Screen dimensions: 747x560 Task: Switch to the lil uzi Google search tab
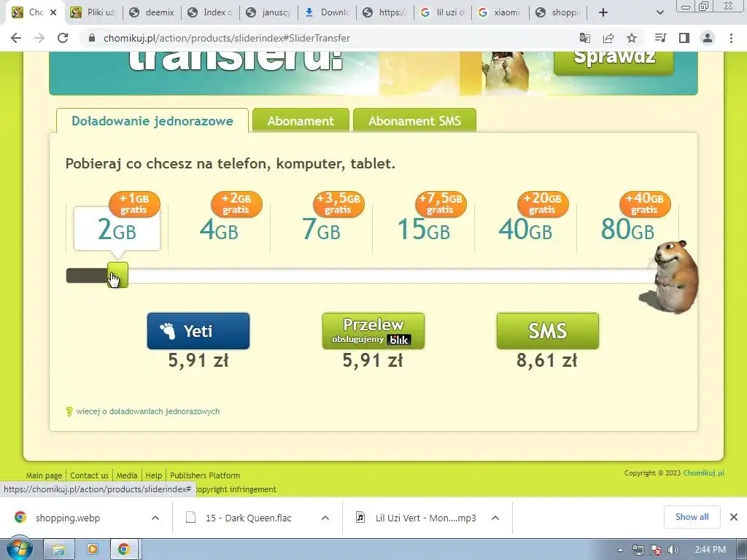point(443,12)
